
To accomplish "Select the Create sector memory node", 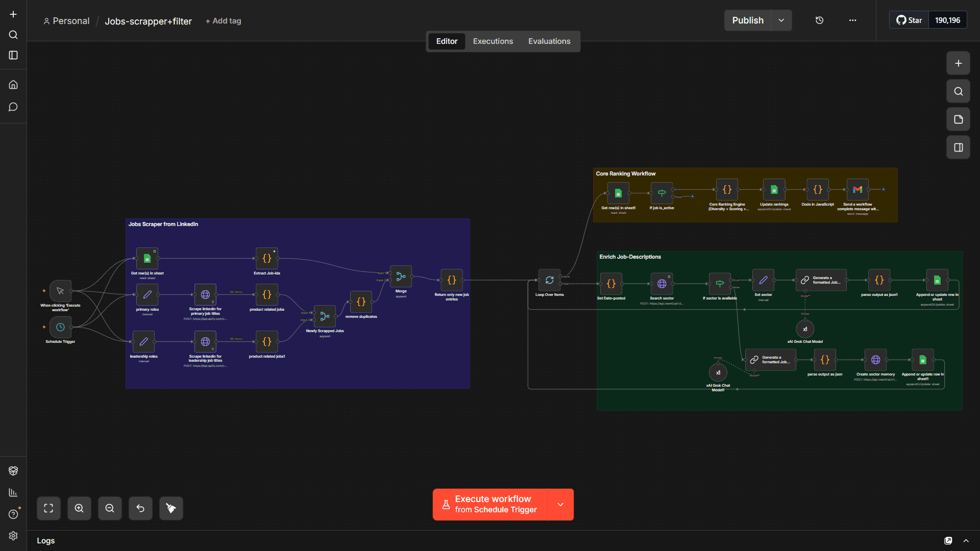I will 875,360.
